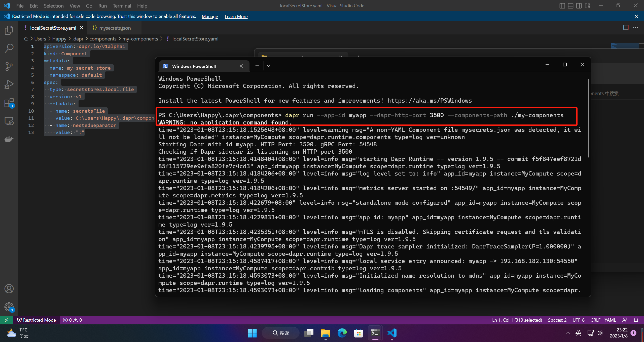Click the taskbar search box
This screenshot has width=644, height=342.
pos(281,333)
